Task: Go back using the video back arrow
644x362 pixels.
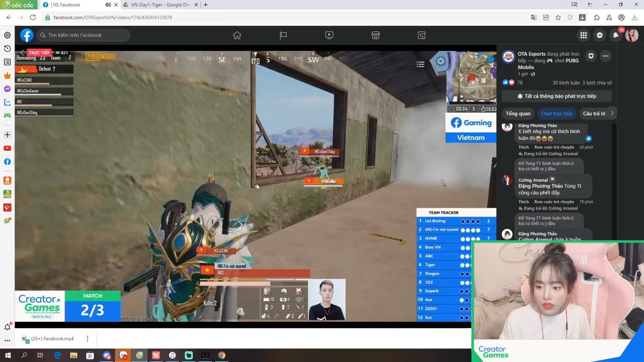Action: coord(22,52)
